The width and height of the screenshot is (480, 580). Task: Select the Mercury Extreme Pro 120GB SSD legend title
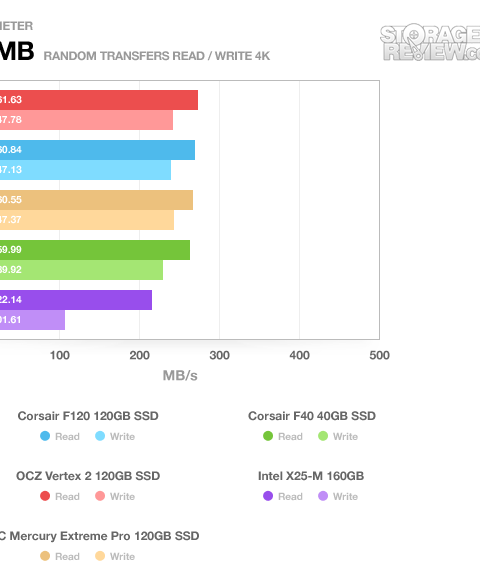pos(99,536)
